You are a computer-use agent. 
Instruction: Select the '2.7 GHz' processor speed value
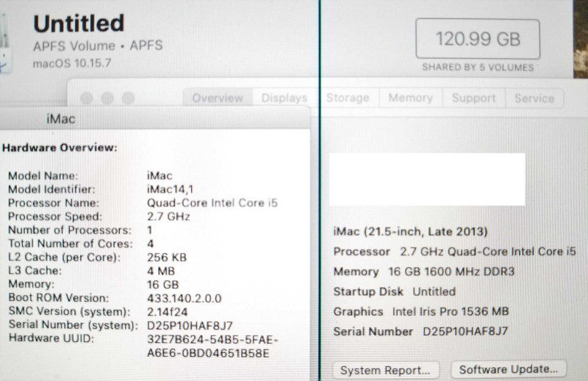[x=168, y=217]
